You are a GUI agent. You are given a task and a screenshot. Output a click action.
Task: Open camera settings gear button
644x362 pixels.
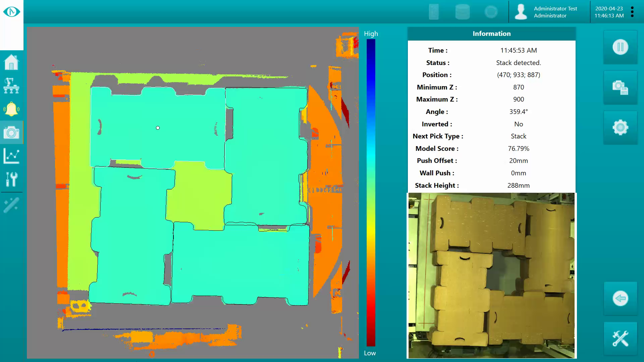point(620,128)
